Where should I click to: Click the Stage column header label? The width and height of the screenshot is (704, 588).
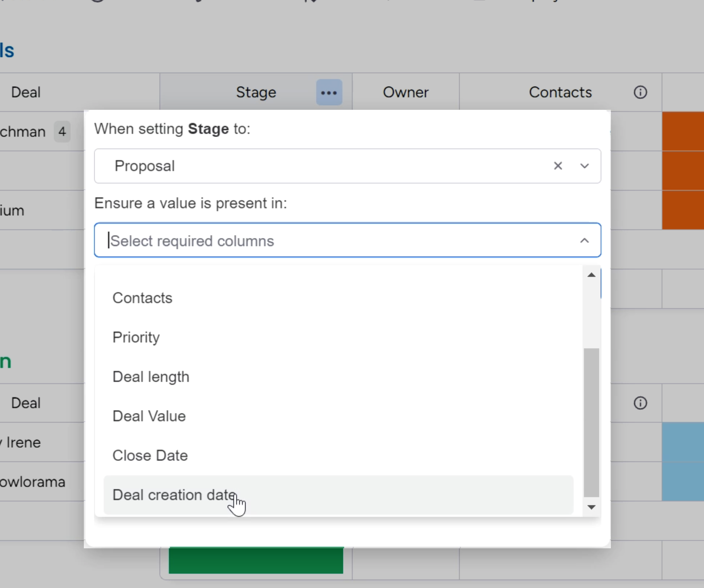coord(256,92)
